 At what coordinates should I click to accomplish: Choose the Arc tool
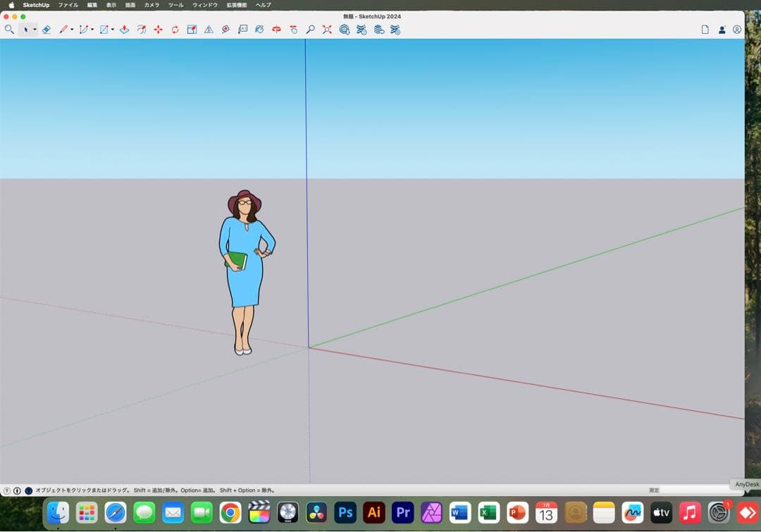pos(83,30)
